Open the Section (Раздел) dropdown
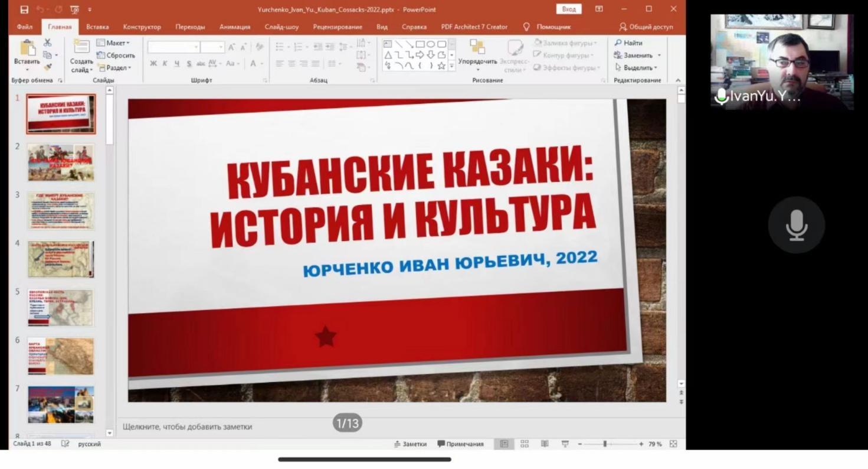Screen dimensions: 868x469 coord(115,68)
